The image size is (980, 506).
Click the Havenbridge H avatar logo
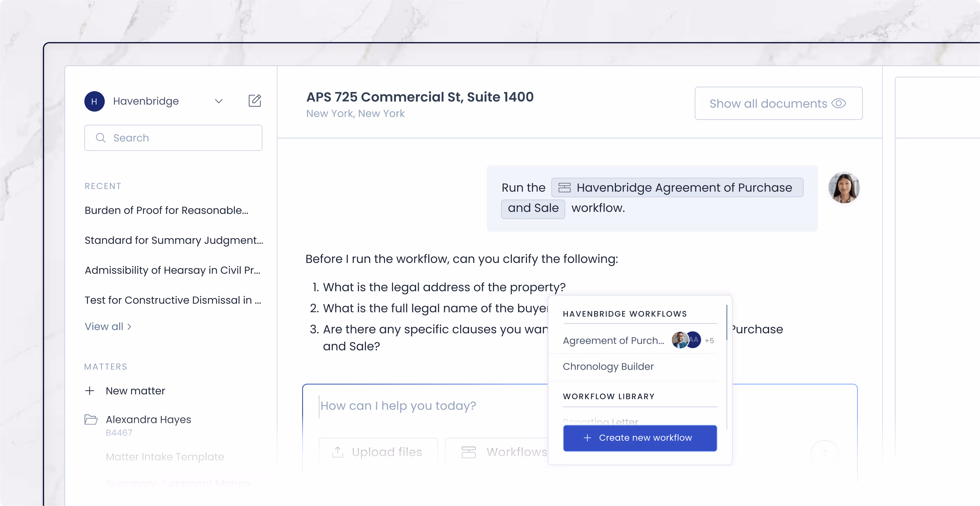[x=94, y=101]
